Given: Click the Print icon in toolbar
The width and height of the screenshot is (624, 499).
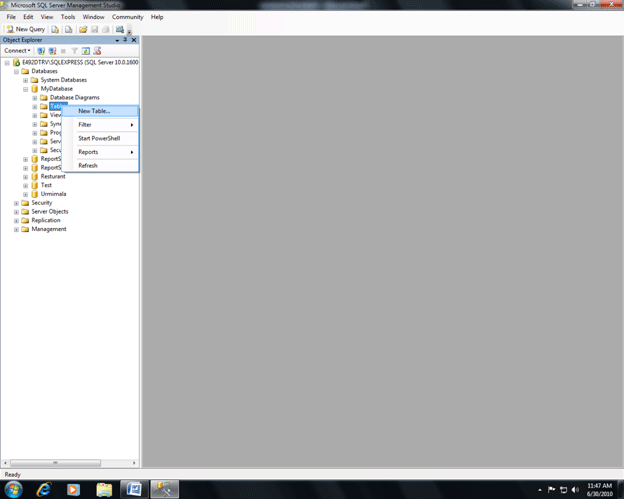Looking at the screenshot, I should [x=105, y=29].
